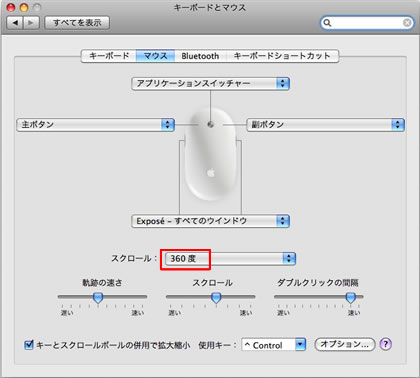420x378 pixels.
Task: Go forward with the right arrow button
Action: click(x=31, y=23)
